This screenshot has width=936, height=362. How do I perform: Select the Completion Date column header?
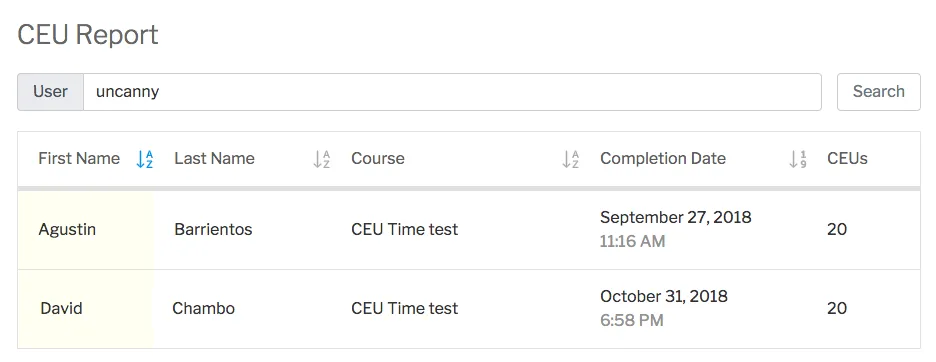(x=663, y=158)
